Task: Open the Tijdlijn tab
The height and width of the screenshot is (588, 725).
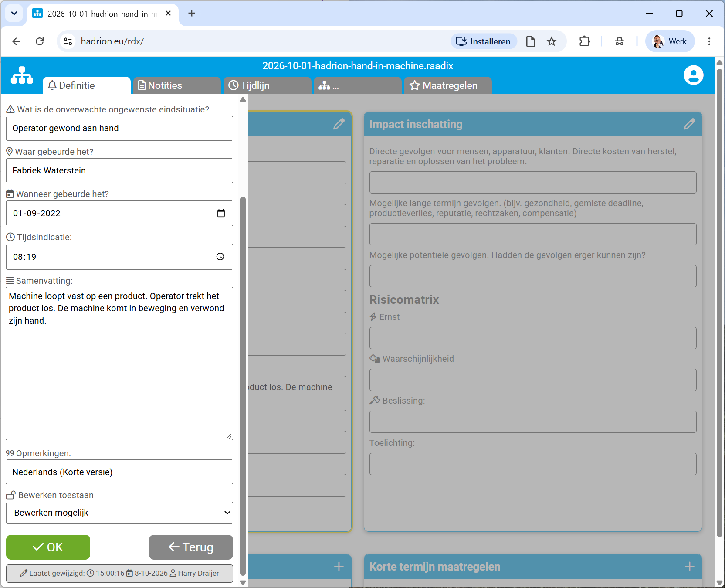Action: point(268,85)
